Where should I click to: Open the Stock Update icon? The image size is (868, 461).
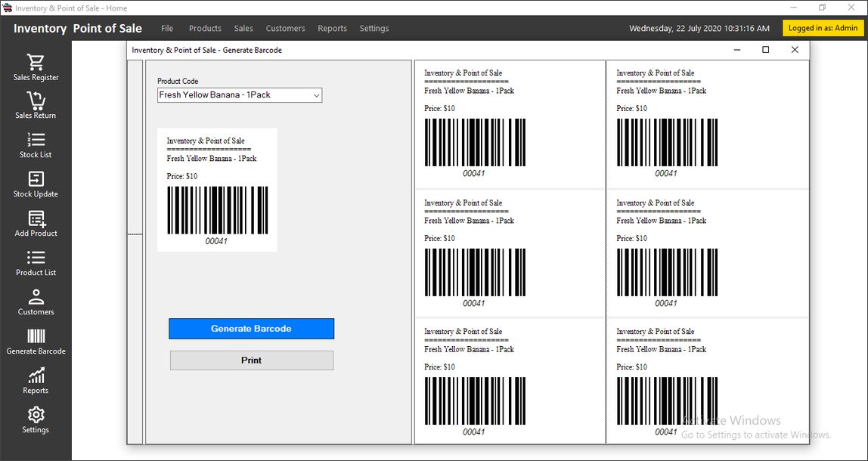pos(36,179)
